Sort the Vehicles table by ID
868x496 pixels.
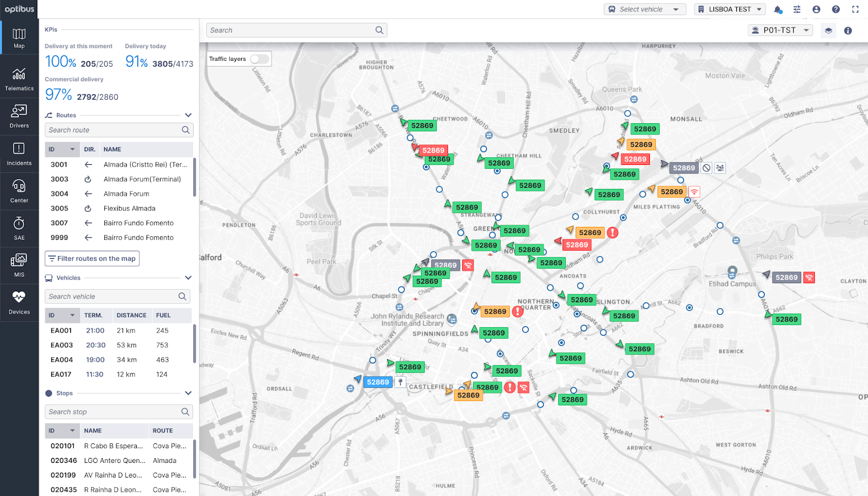coord(62,315)
